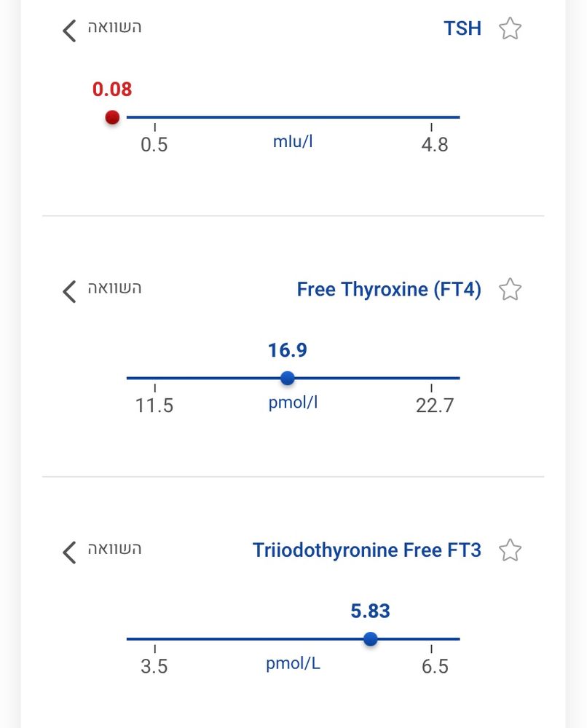Tap the Triiodothyronine Free FT3 title
Viewport: 587px width, 728px height.
click(366, 550)
